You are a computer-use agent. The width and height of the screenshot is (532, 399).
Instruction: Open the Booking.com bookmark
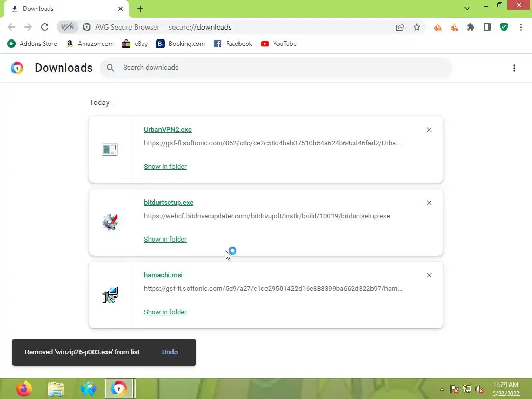(180, 44)
